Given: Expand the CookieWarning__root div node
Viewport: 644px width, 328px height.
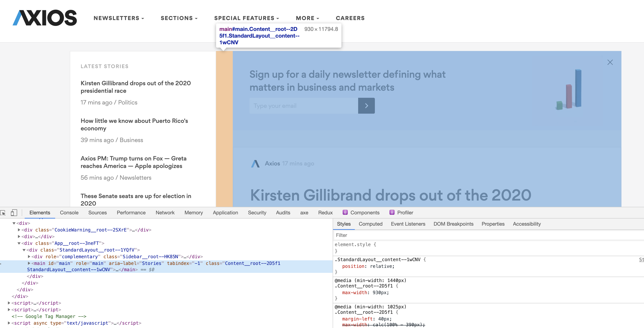Looking at the screenshot, I should click(19, 230).
